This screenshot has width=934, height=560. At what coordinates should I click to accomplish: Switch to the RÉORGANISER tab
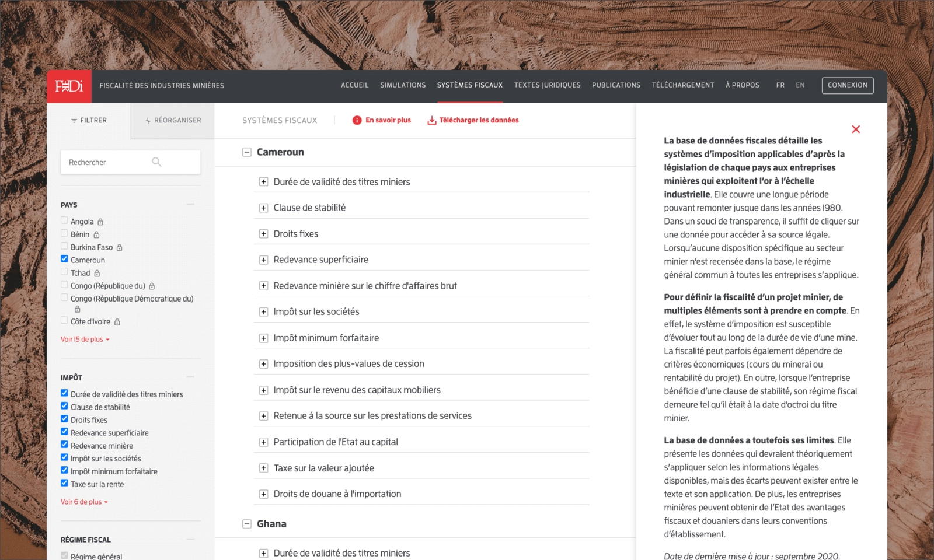click(x=173, y=121)
